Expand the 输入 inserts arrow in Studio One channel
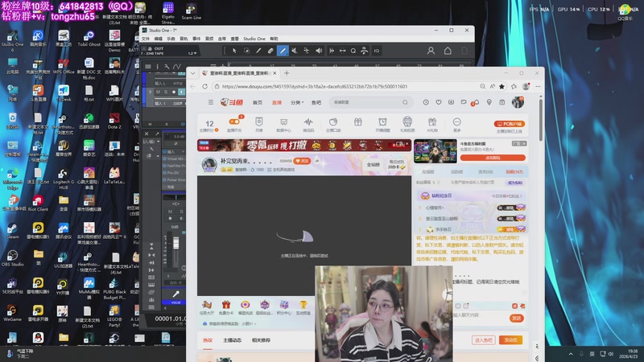Viewport: 644px width, 362px height. [183, 151]
